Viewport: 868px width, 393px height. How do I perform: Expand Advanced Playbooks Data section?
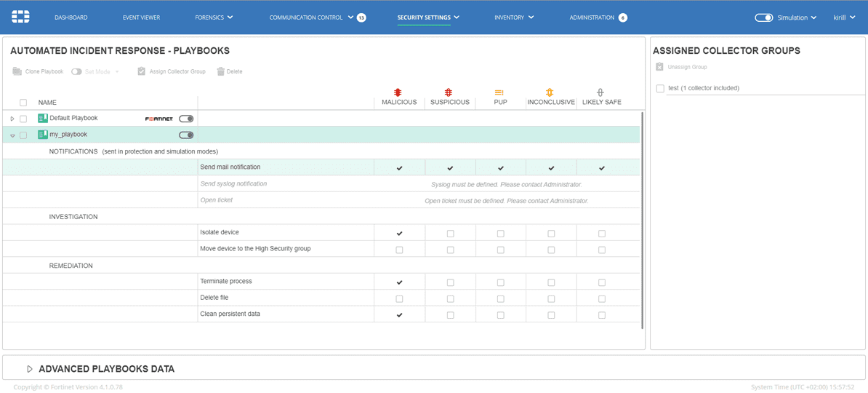tap(30, 369)
